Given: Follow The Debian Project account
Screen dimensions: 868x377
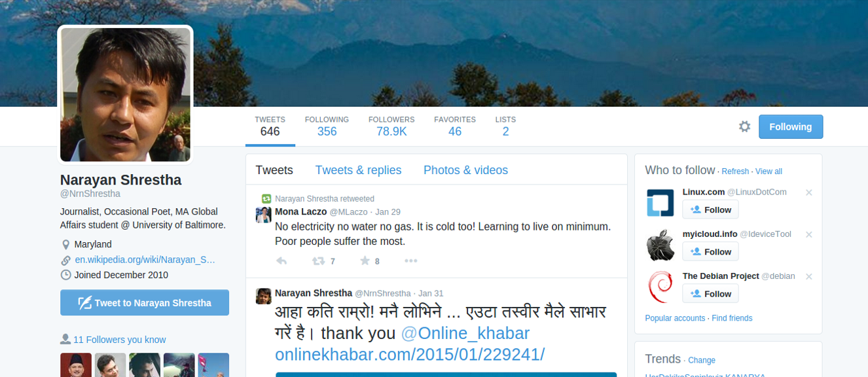Looking at the screenshot, I should coord(710,294).
